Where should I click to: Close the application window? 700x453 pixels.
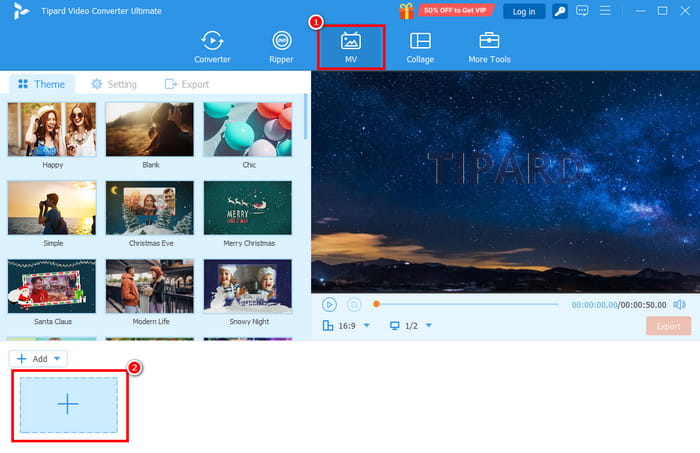click(685, 11)
